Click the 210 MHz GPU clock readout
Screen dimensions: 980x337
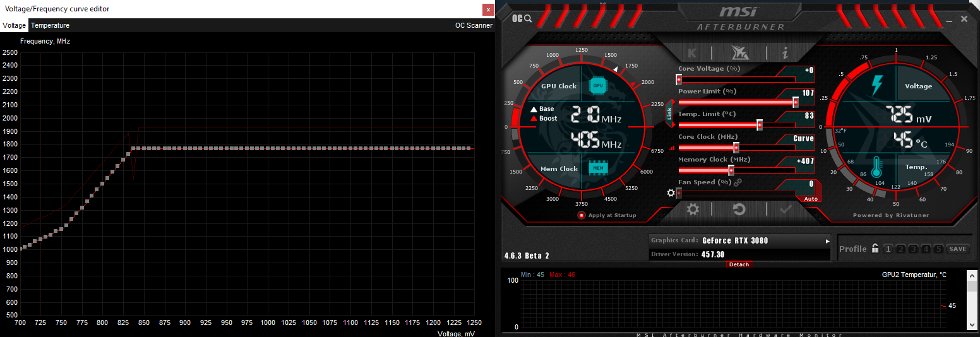(x=596, y=115)
